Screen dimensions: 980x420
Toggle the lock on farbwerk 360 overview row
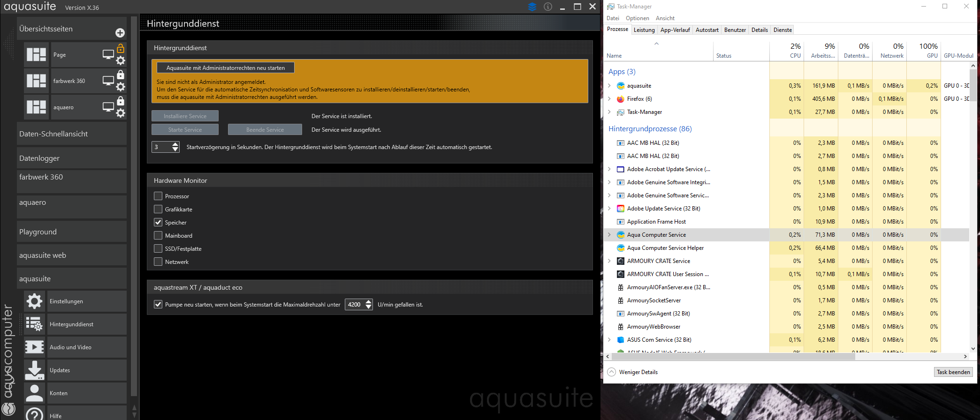121,74
